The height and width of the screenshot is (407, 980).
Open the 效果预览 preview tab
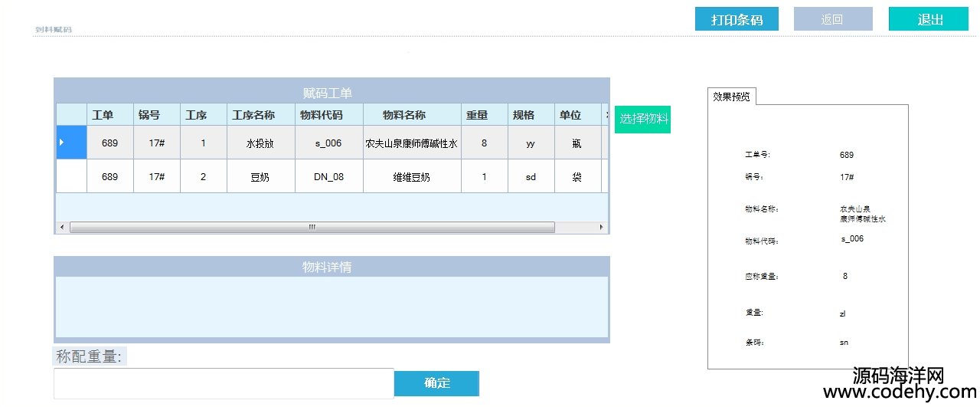[x=732, y=97]
